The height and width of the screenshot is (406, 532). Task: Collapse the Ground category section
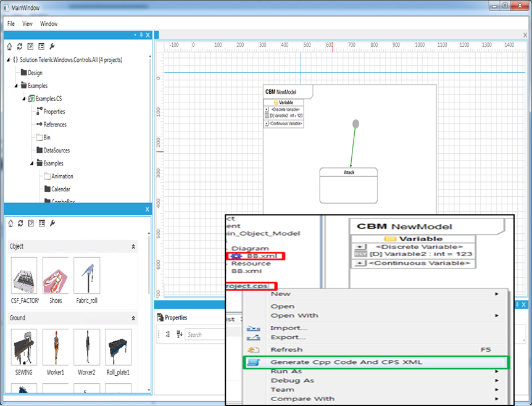pos(133,318)
